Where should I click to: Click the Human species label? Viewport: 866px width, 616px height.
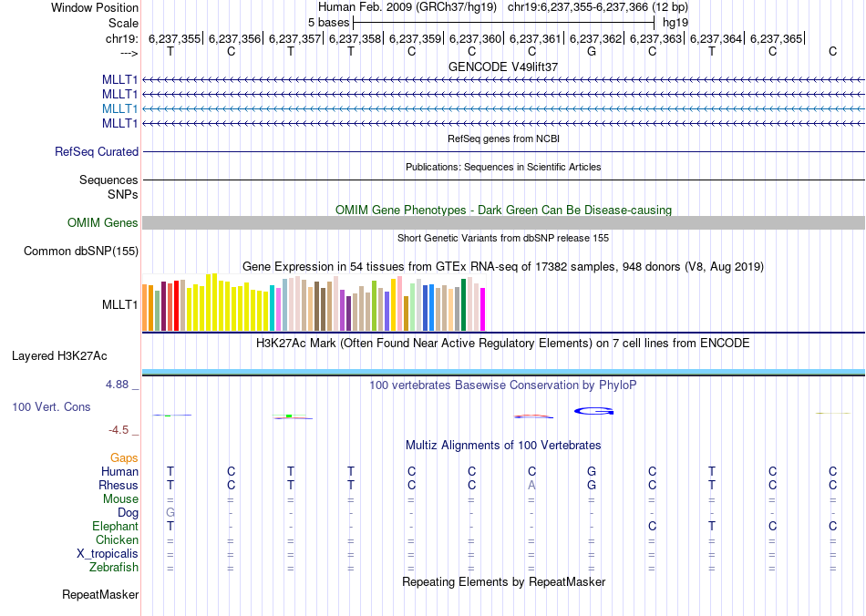pyautogui.click(x=119, y=472)
